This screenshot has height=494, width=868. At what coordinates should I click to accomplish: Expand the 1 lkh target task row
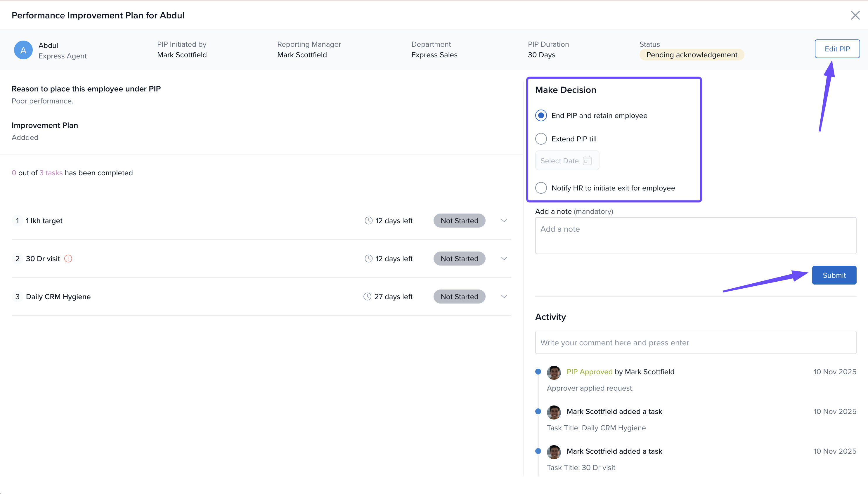click(504, 221)
